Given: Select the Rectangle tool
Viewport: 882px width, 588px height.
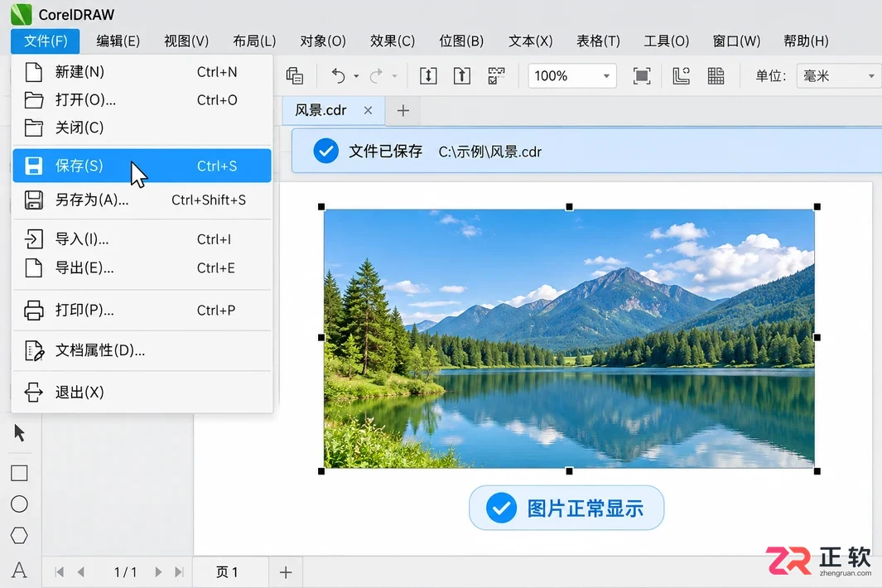Looking at the screenshot, I should (x=19, y=473).
